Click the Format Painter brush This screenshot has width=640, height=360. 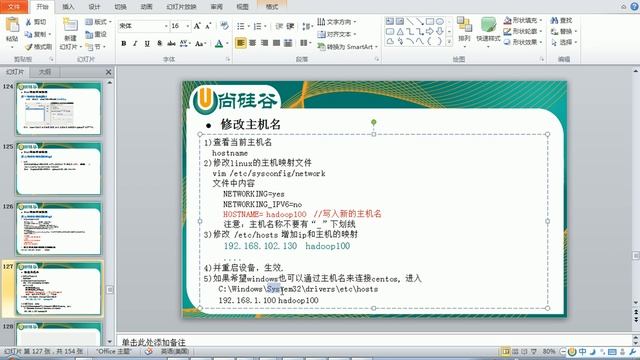[29, 47]
